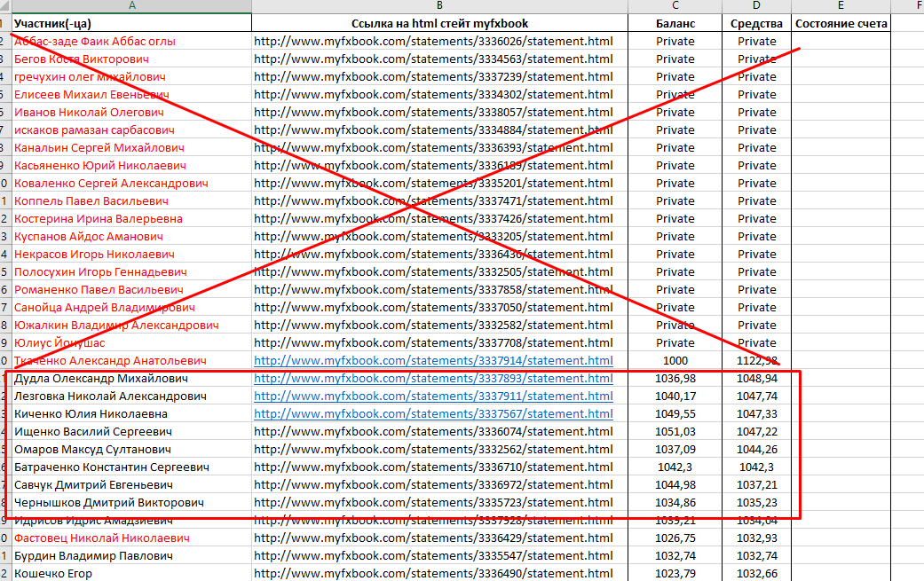Select cell 'Киченко Юлия Николаевна'
Screen dimensions: 924x581
131,413
